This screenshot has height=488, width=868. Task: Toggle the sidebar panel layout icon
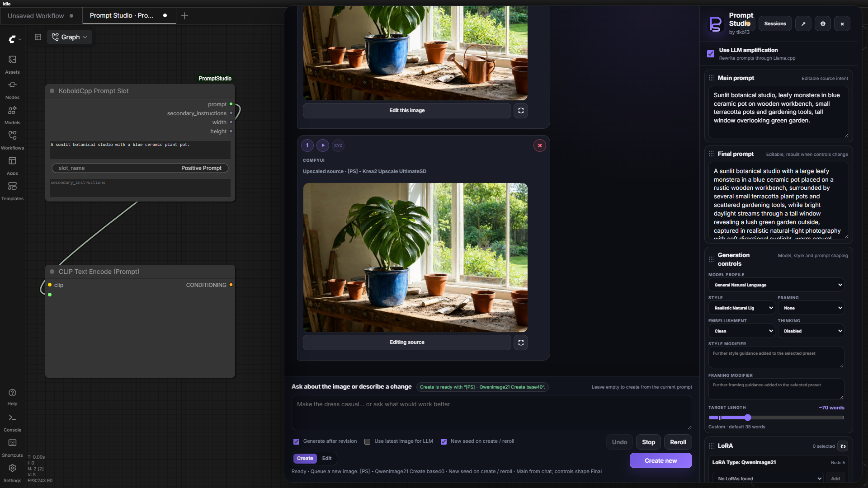[x=38, y=37]
